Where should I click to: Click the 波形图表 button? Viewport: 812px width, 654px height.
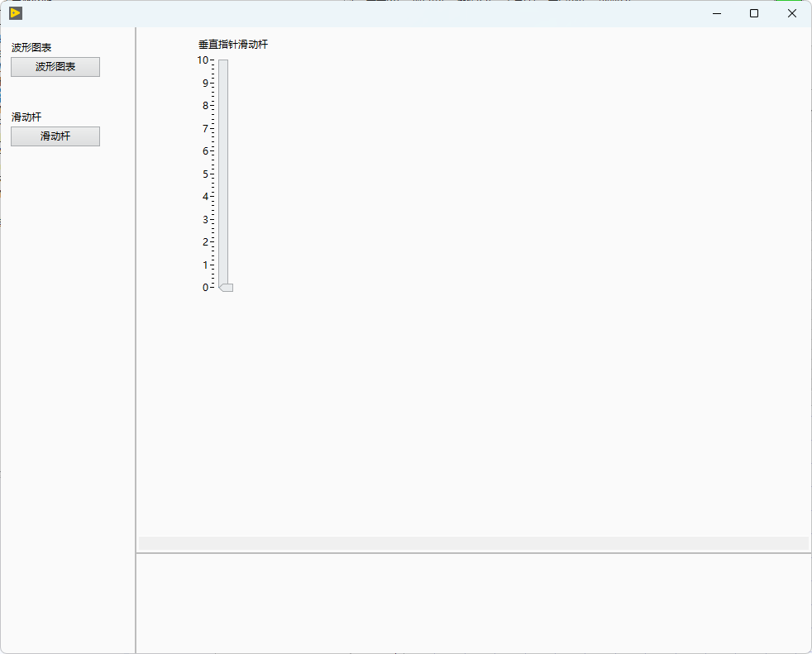[55, 67]
